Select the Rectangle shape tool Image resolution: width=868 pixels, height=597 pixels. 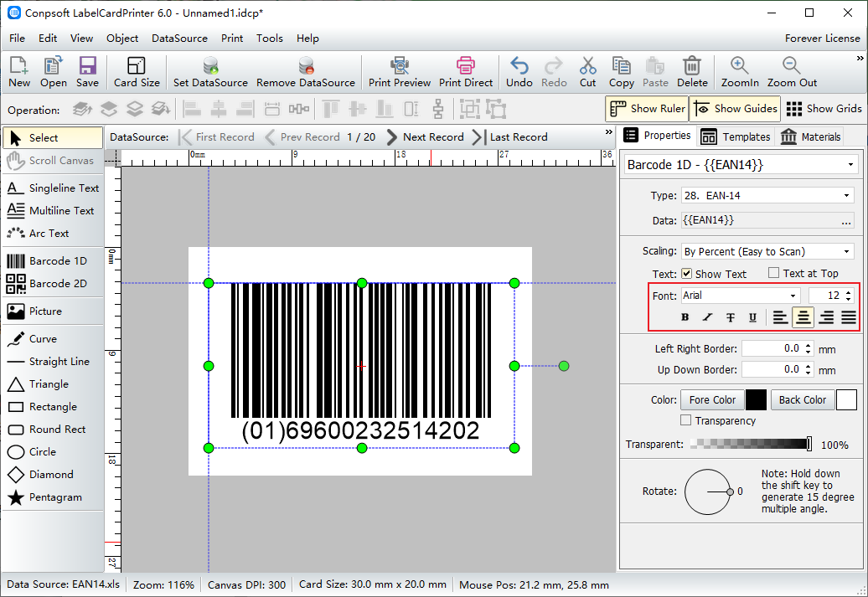tap(53, 407)
